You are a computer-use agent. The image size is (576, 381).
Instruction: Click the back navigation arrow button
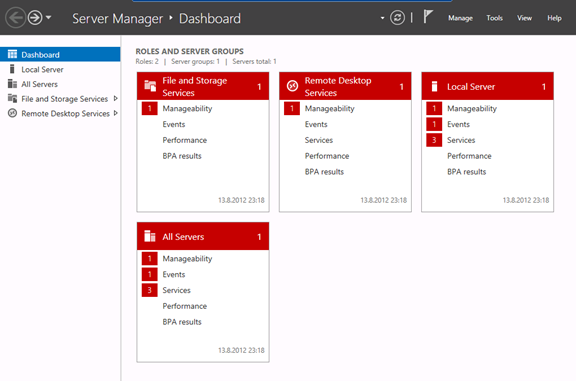16,18
